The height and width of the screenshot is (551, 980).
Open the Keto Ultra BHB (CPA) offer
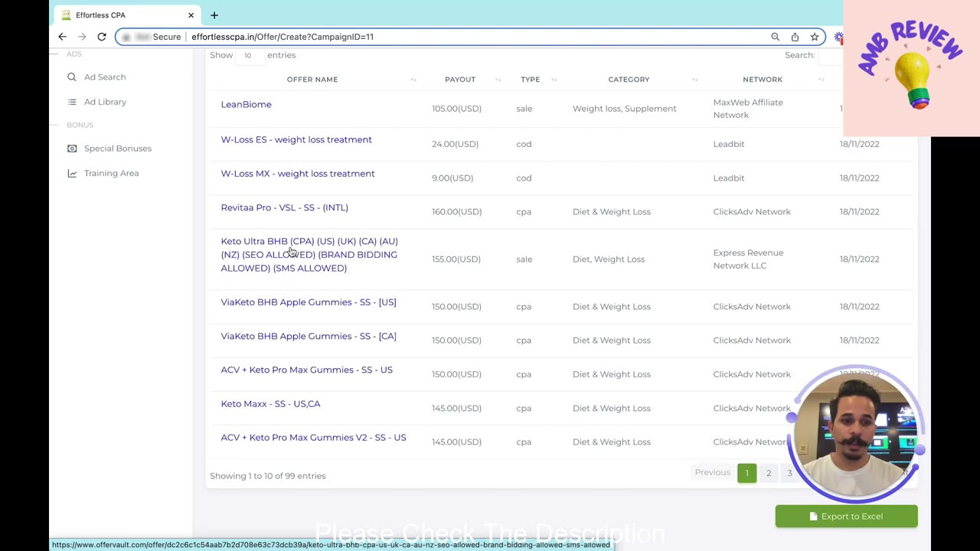tap(309, 255)
